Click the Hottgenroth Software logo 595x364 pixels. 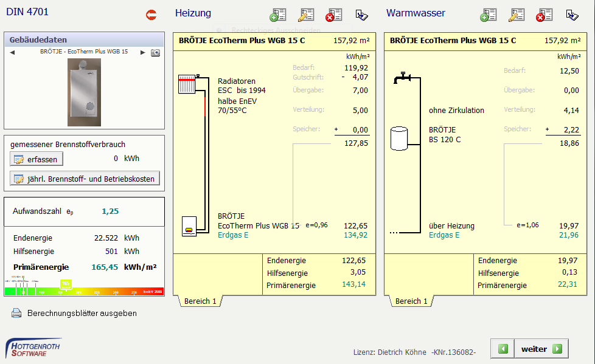pyautogui.click(x=33, y=348)
